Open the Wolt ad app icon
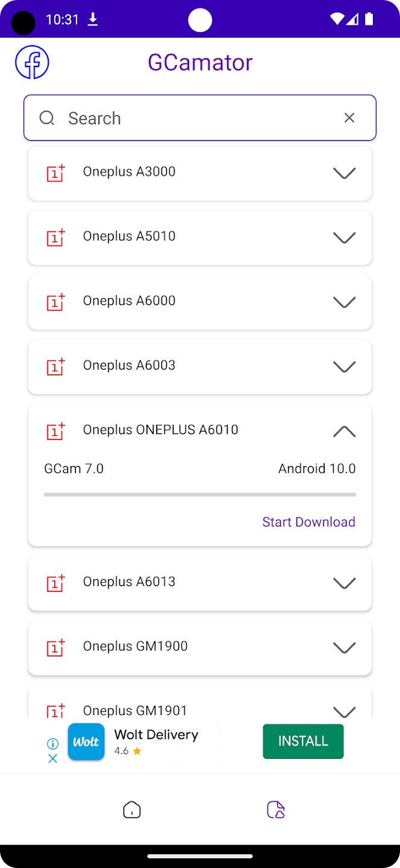The image size is (400, 868). tap(86, 742)
